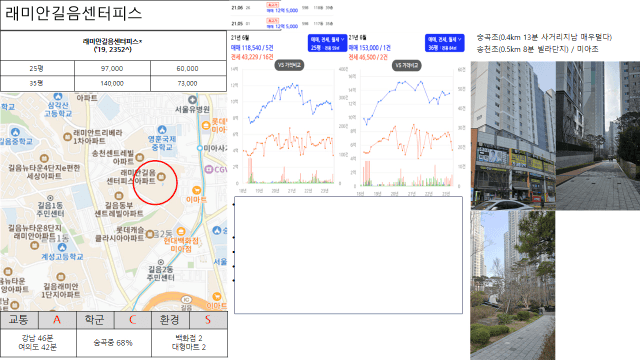Click the 21.05 transaction row price

282,26
